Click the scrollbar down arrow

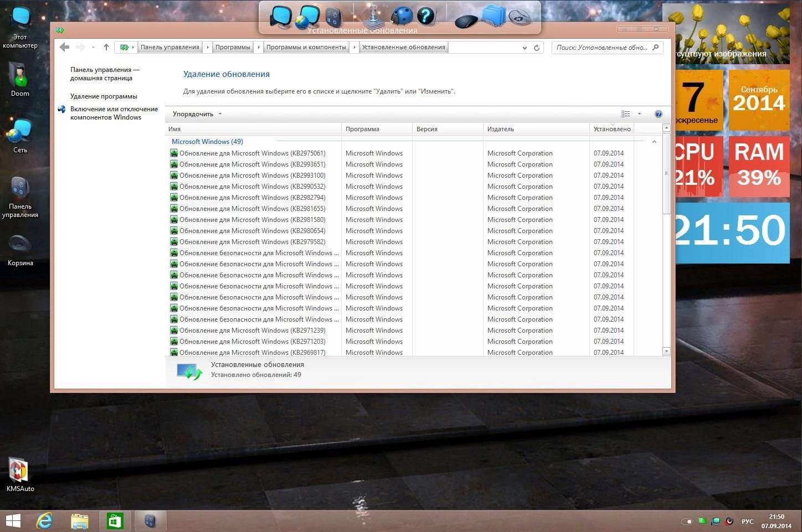click(666, 351)
